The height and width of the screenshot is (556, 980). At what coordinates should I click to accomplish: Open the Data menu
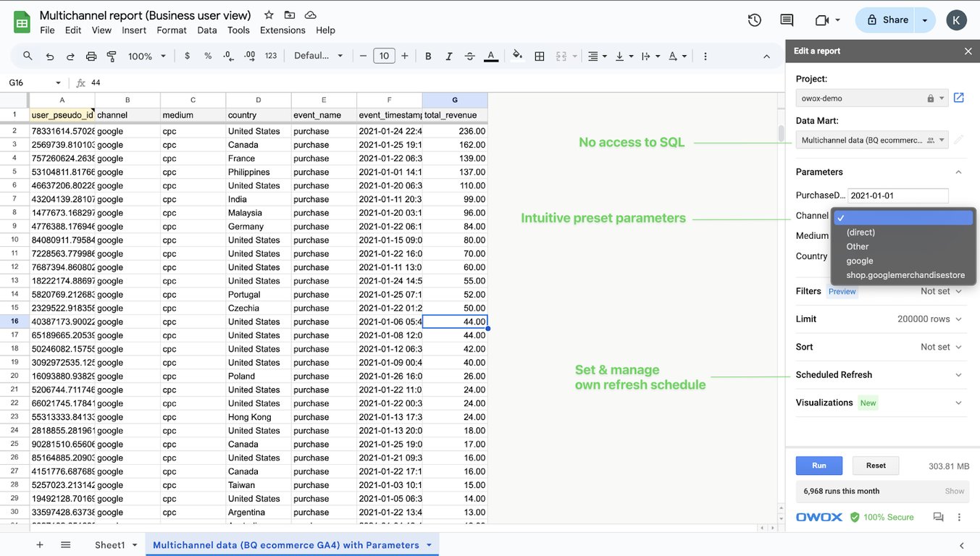pos(207,30)
